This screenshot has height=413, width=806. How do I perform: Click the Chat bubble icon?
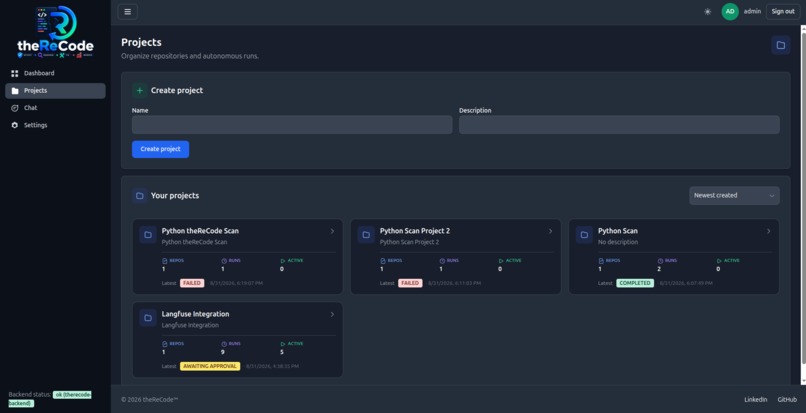tap(14, 108)
